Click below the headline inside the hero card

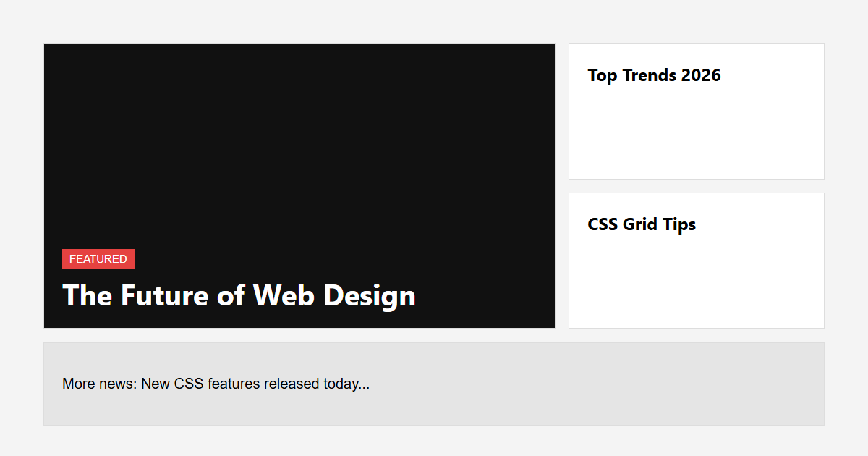[239, 318]
